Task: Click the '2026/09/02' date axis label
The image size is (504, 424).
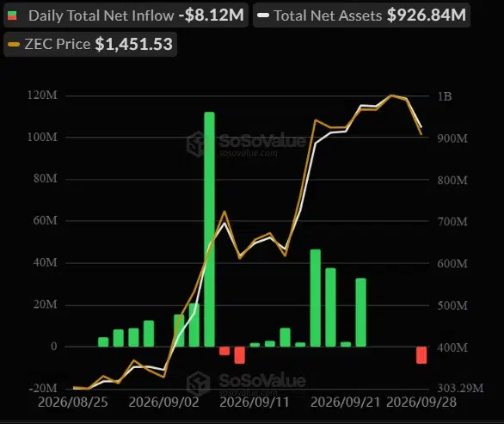Action: 164,402
